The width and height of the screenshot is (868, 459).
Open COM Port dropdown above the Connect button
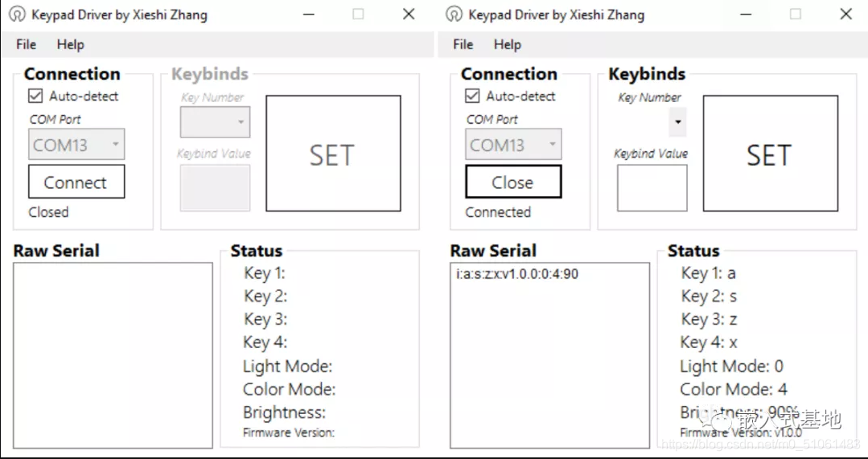[x=76, y=145]
